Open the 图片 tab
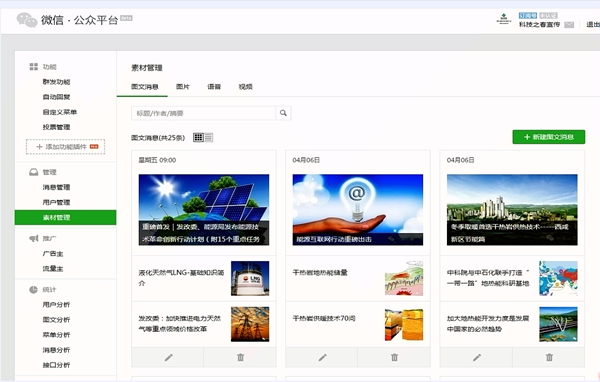This screenshot has width=600, height=382. point(183,87)
